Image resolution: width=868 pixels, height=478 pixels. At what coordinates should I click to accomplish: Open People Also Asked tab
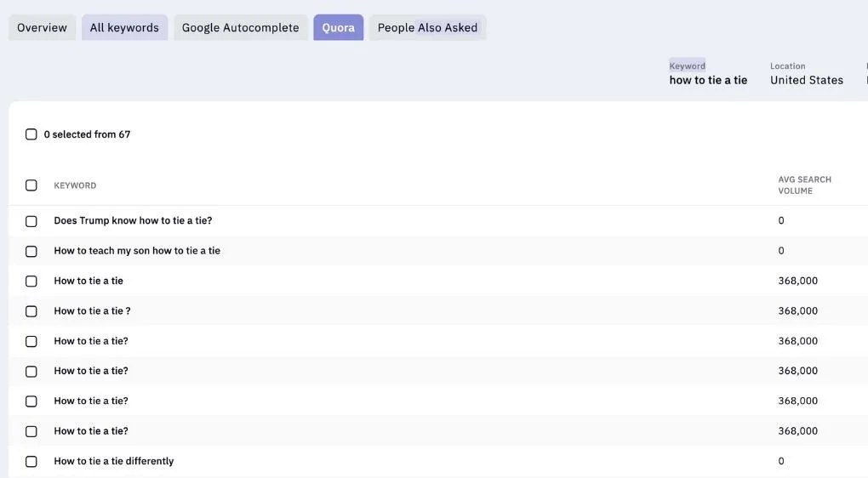[x=427, y=28]
